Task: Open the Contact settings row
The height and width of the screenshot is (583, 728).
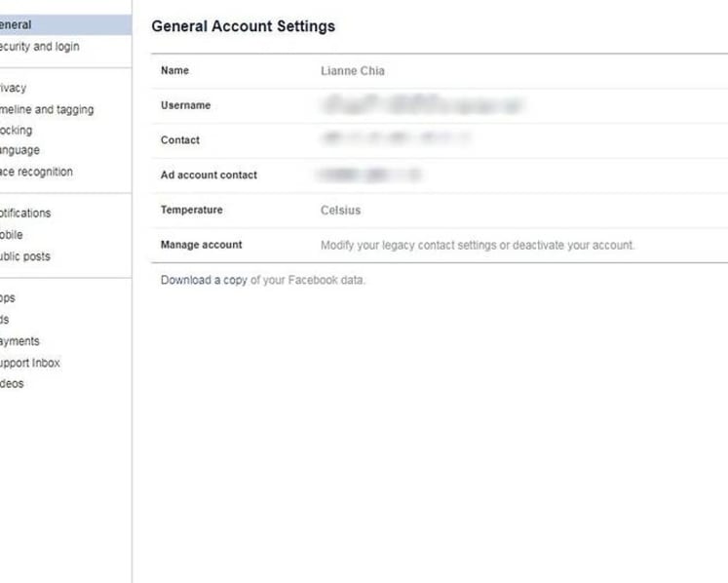Action: coord(440,140)
